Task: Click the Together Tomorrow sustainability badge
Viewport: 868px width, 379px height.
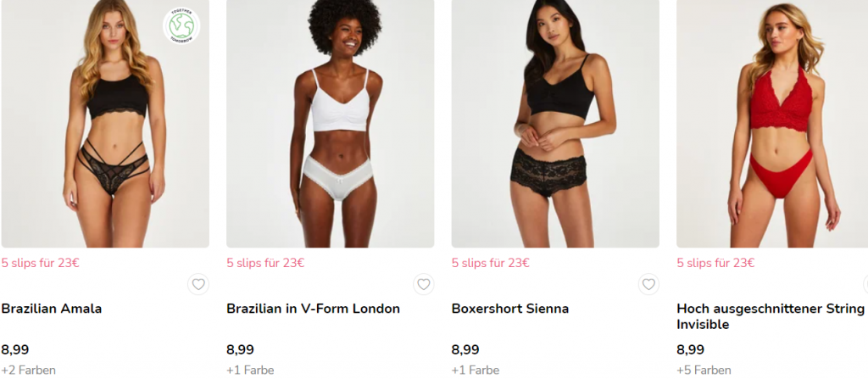Action: coord(181,26)
